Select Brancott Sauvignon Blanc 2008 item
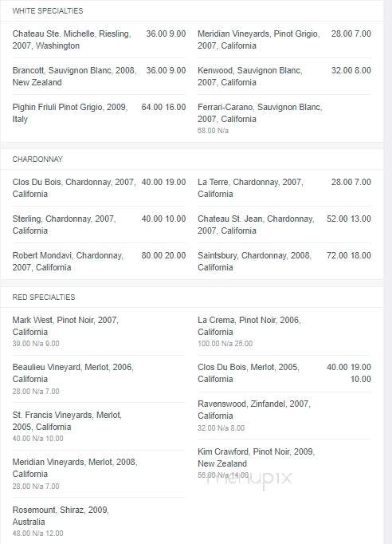392x544 pixels. [99, 77]
